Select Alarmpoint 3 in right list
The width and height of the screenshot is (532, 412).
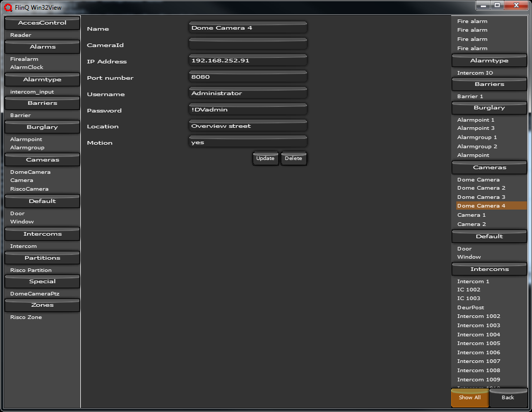(476, 128)
